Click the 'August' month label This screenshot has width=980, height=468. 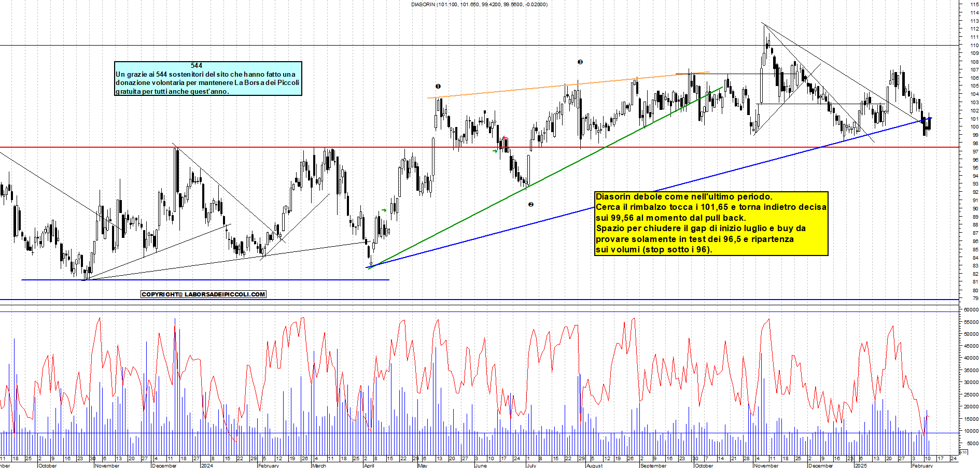[594, 465]
